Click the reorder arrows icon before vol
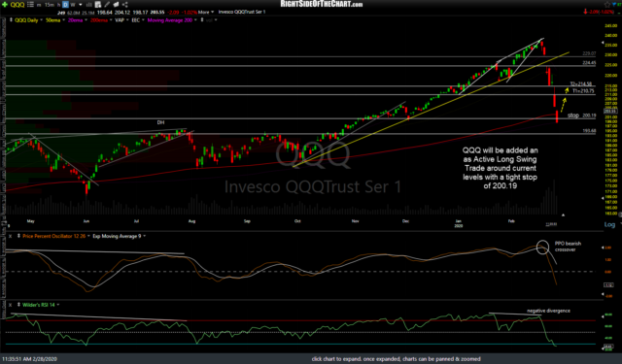Viewport: 622px width, 364px height. click(x=202, y=19)
